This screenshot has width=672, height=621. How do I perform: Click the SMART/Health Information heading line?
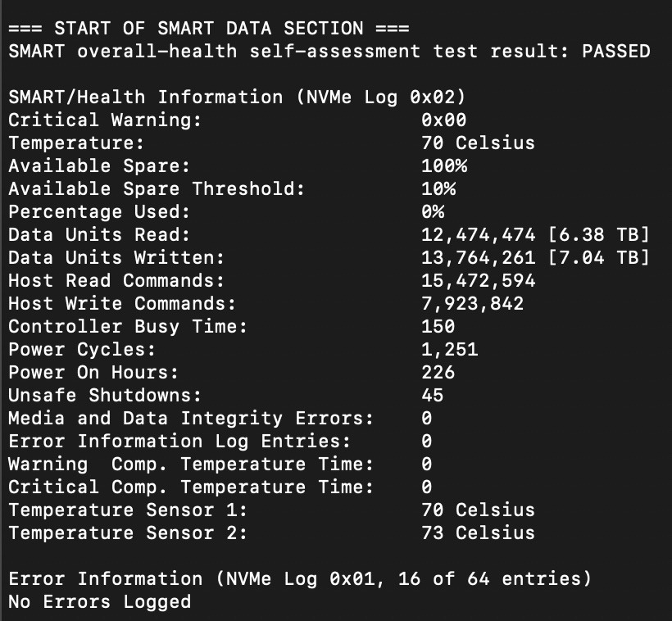(x=238, y=97)
